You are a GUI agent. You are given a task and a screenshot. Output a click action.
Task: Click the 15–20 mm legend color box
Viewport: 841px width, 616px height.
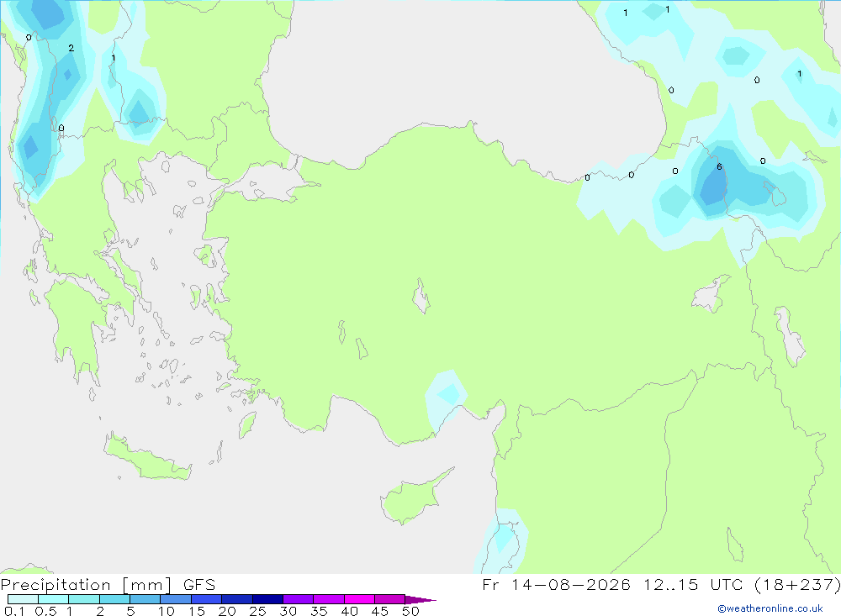207,599
